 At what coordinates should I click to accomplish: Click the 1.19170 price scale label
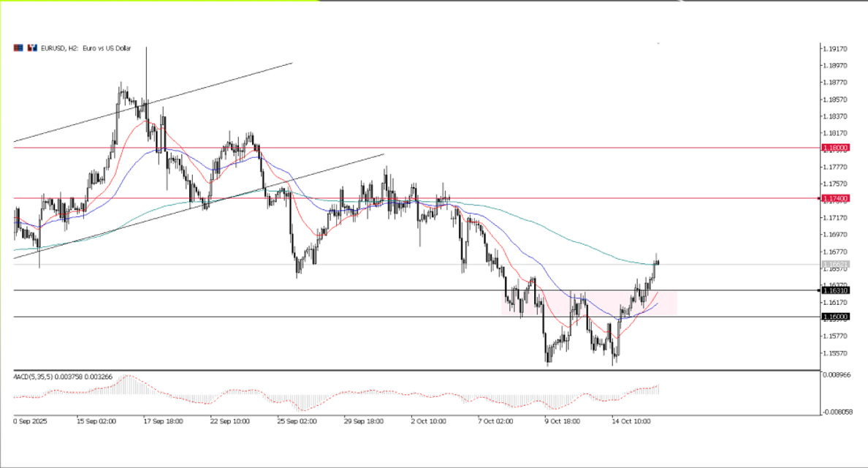pos(835,48)
